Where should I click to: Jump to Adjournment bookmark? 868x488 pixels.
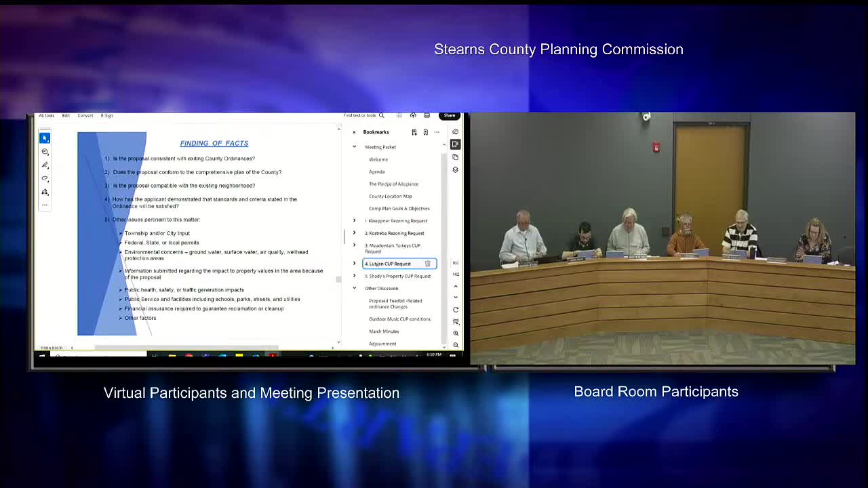point(382,344)
